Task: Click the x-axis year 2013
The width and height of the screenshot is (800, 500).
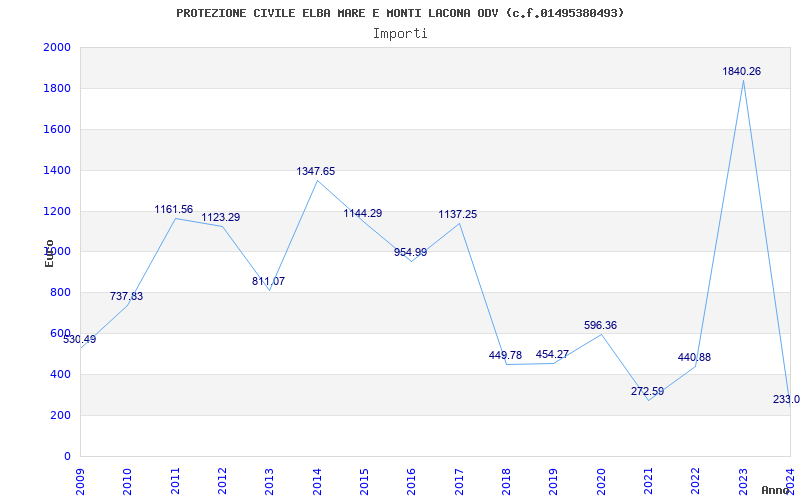Action: click(269, 482)
